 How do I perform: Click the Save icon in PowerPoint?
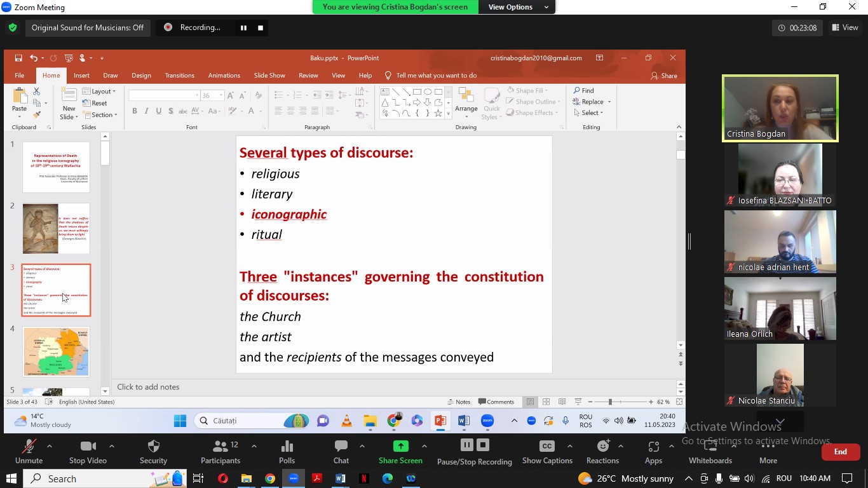[x=18, y=58]
